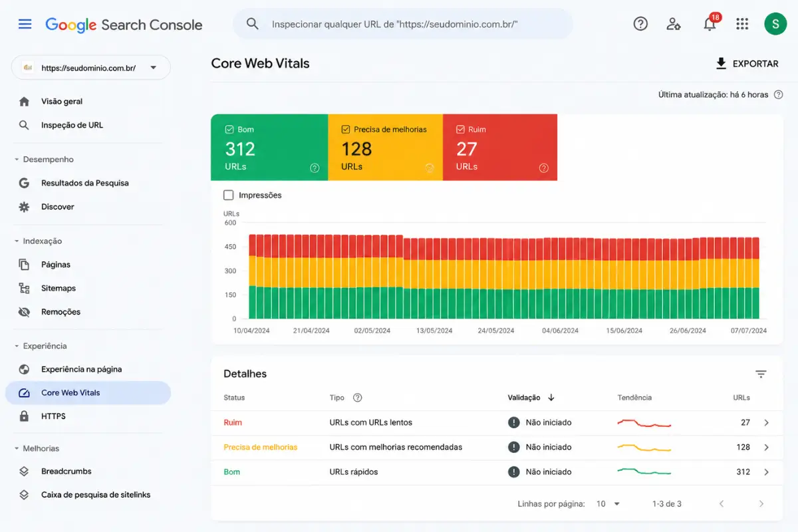Click the Tendência column header
The height and width of the screenshot is (532, 798).
[x=634, y=398]
